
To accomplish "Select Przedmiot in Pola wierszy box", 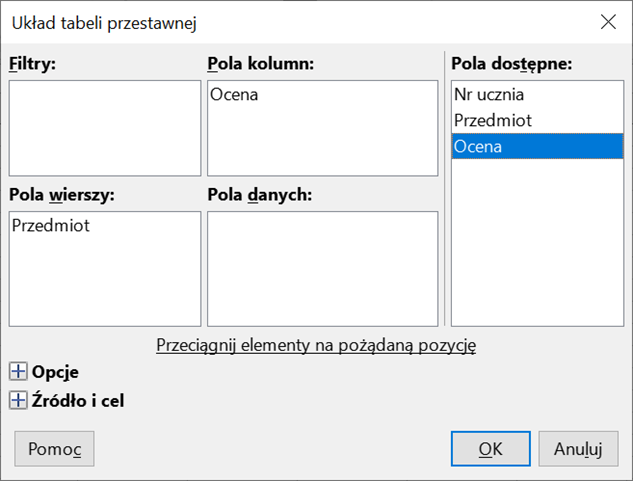I will point(51,226).
